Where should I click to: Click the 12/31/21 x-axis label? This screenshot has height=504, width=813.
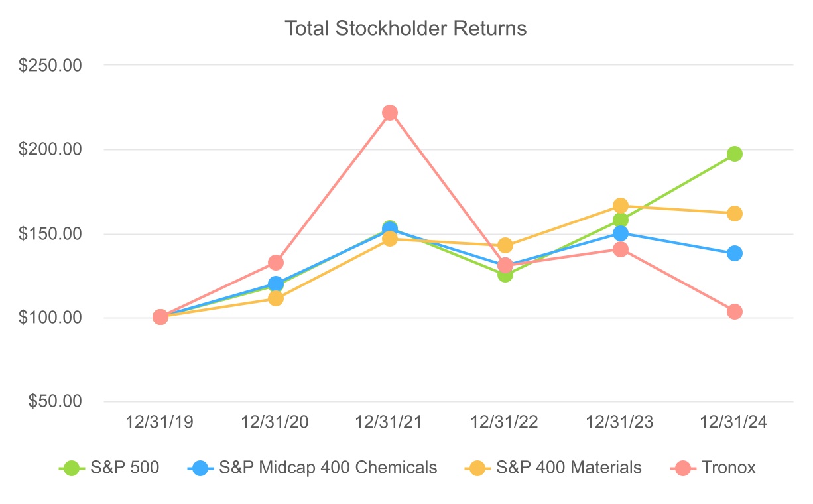click(x=391, y=423)
